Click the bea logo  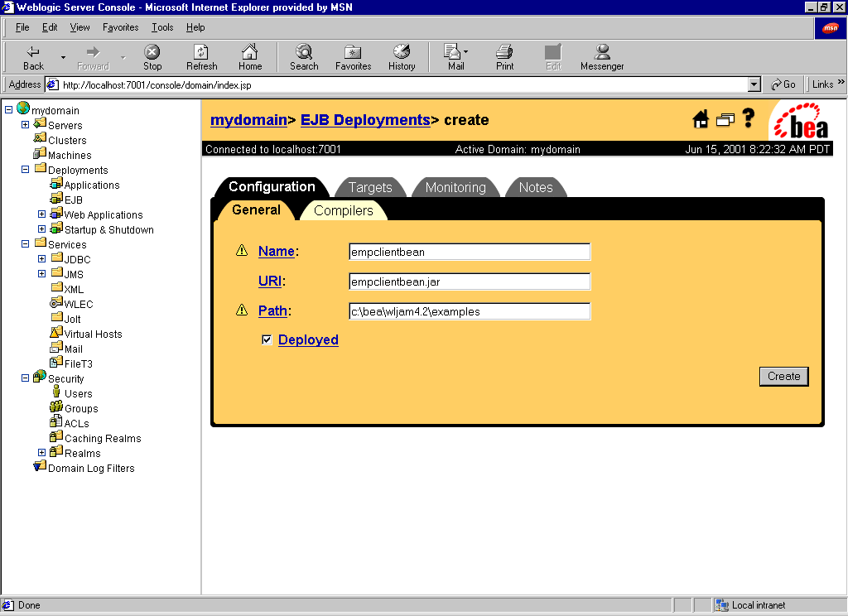pyautogui.click(x=801, y=121)
